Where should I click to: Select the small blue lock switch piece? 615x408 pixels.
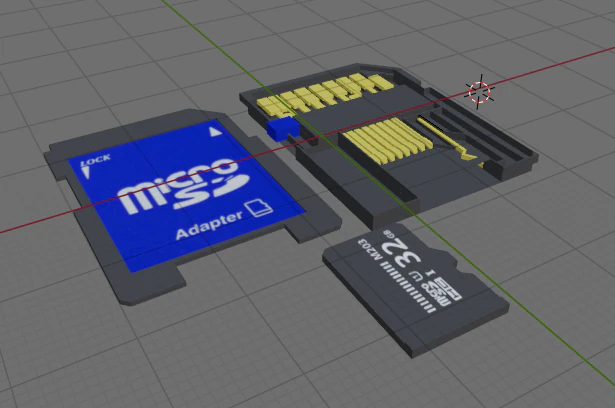pos(283,128)
